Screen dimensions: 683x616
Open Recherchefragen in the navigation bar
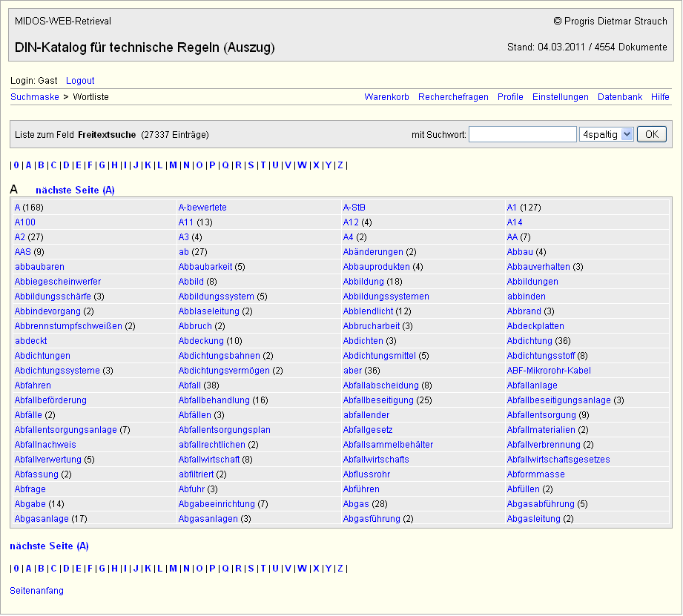point(453,97)
